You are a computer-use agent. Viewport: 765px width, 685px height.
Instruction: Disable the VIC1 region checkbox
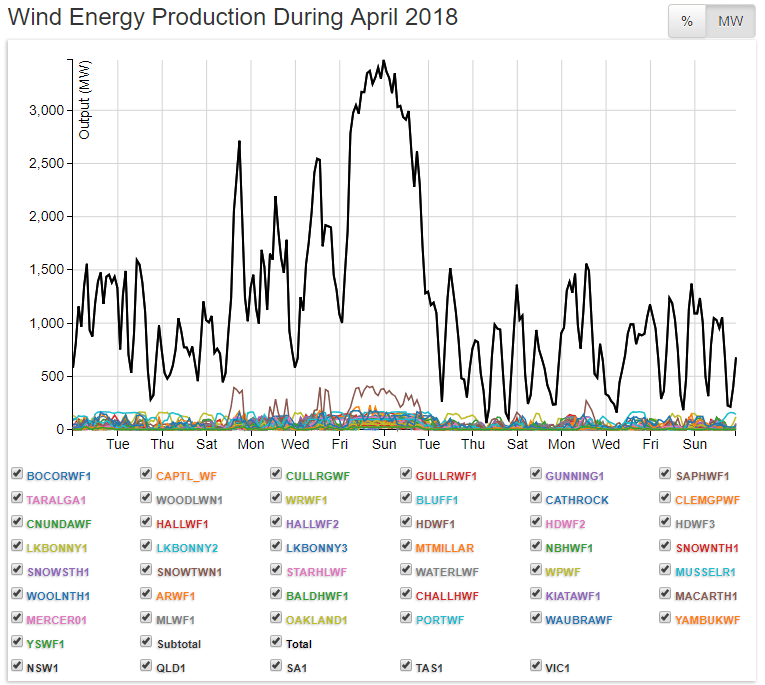537,665
